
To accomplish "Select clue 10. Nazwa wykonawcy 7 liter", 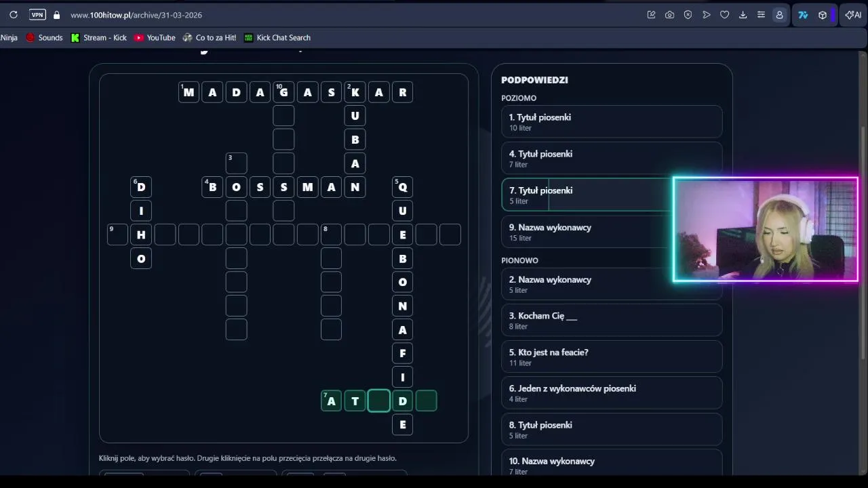I will [x=612, y=463].
